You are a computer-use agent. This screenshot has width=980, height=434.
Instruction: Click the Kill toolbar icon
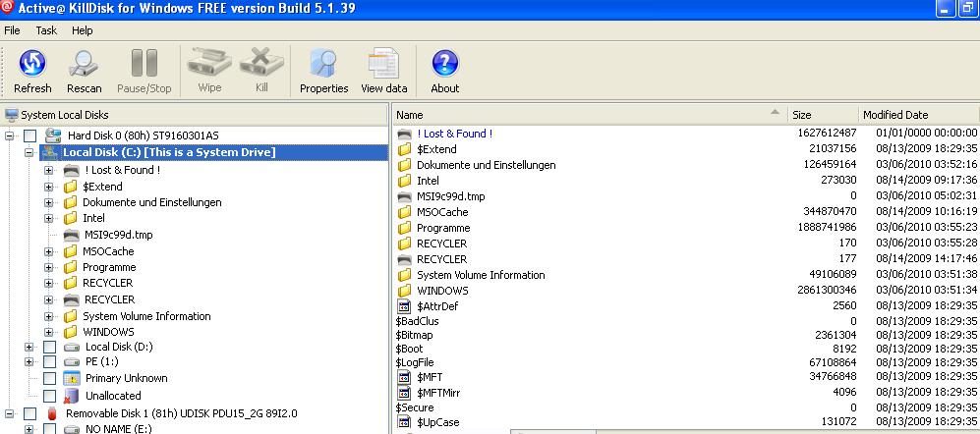pos(261,63)
